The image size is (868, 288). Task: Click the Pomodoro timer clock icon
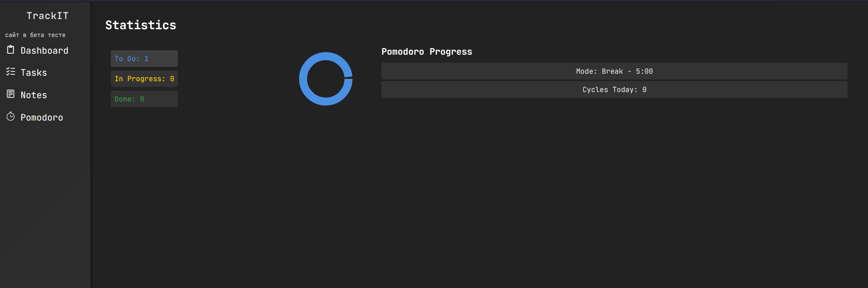[11, 116]
